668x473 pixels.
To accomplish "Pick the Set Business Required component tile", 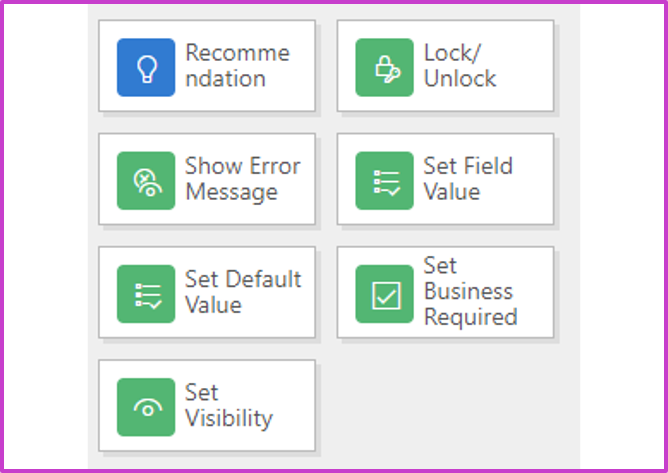I will click(x=446, y=292).
